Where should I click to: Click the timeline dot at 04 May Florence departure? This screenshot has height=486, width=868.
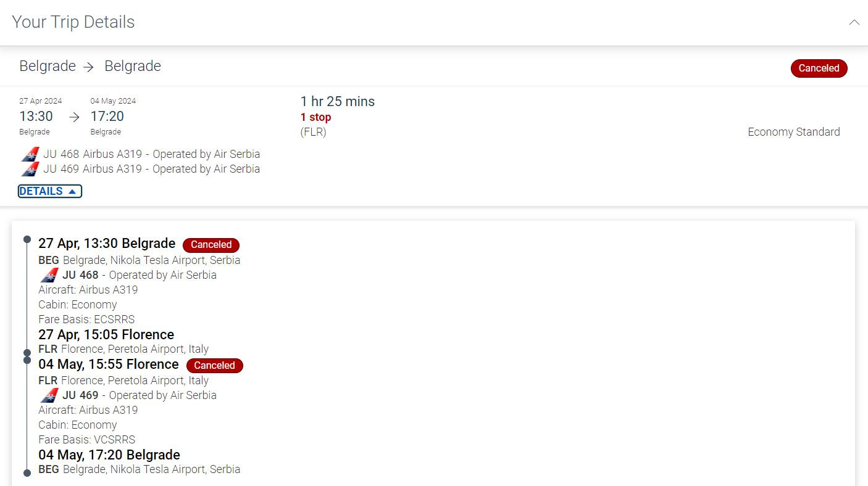[x=27, y=360]
